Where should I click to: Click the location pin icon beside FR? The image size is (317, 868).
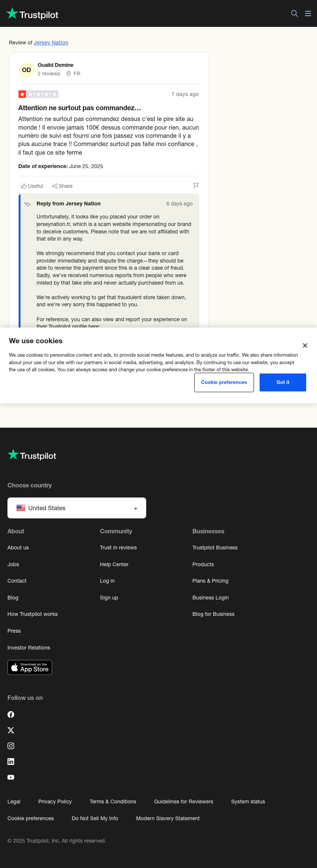(69, 74)
